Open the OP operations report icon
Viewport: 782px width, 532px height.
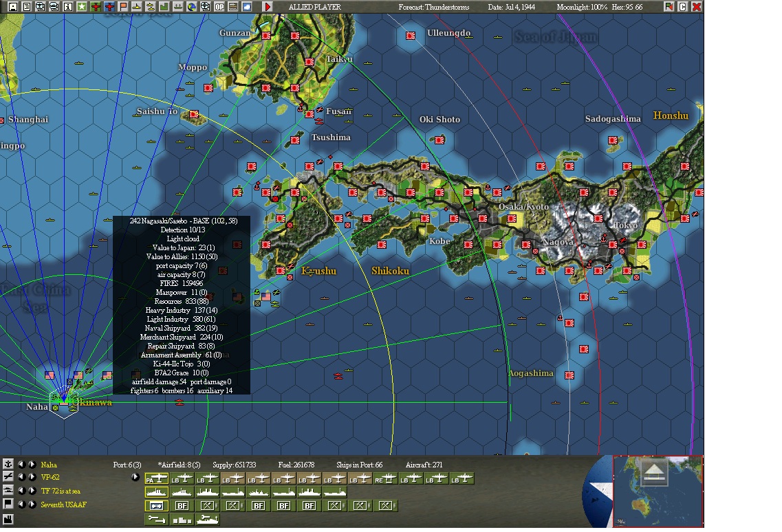coord(219,6)
